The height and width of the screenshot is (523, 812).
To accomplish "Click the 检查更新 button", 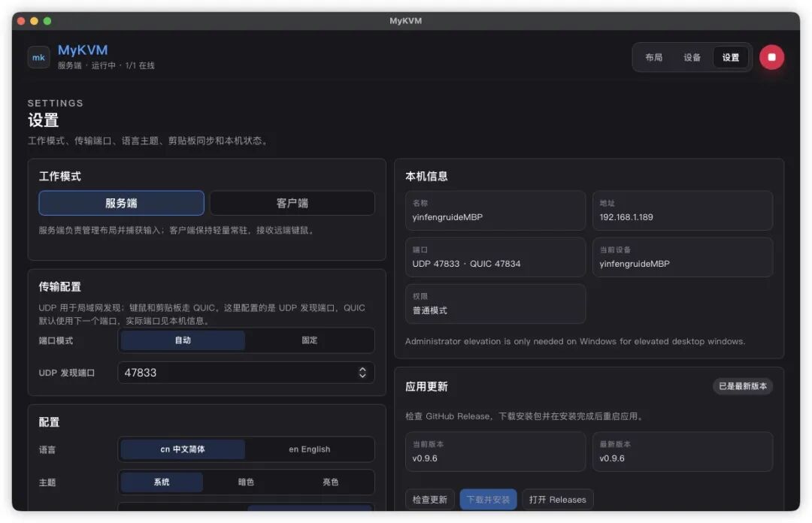I will tap(430, 500).
